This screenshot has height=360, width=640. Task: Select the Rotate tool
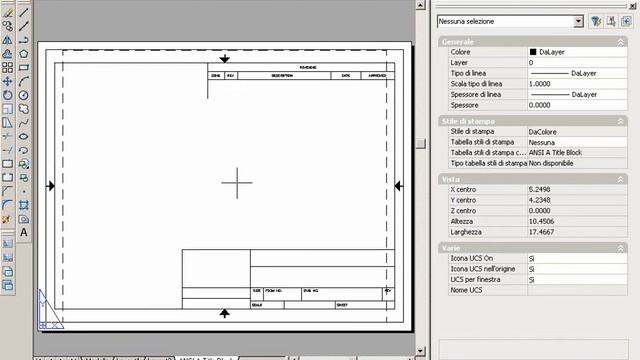(x=7, y=95)
